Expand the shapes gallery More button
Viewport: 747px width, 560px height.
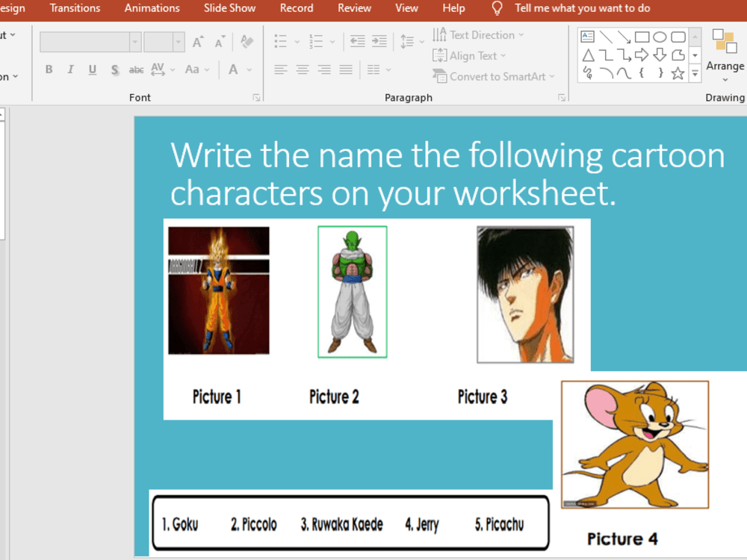695,74
